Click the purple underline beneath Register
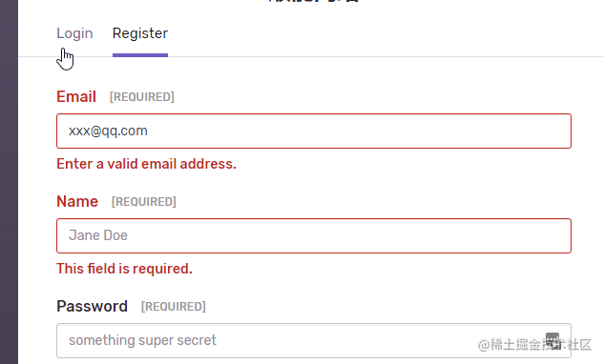 coord(140,55)
